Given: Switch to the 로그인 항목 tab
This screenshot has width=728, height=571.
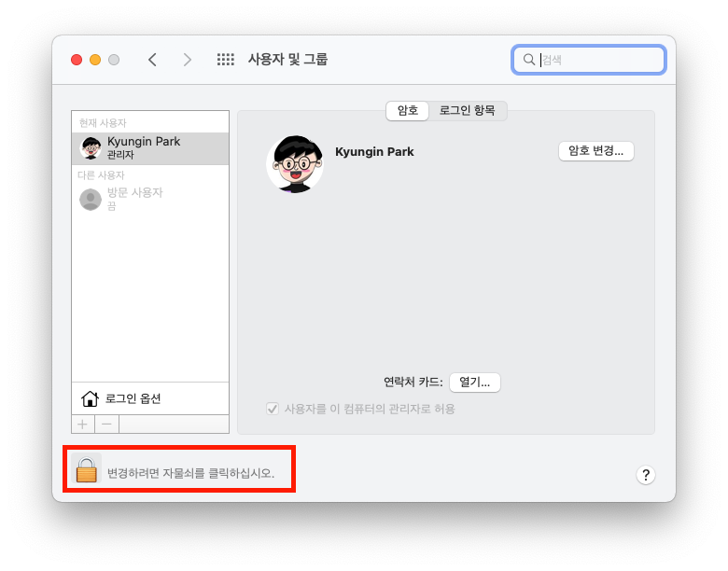Looking at the screenshot, I should 467,110.
